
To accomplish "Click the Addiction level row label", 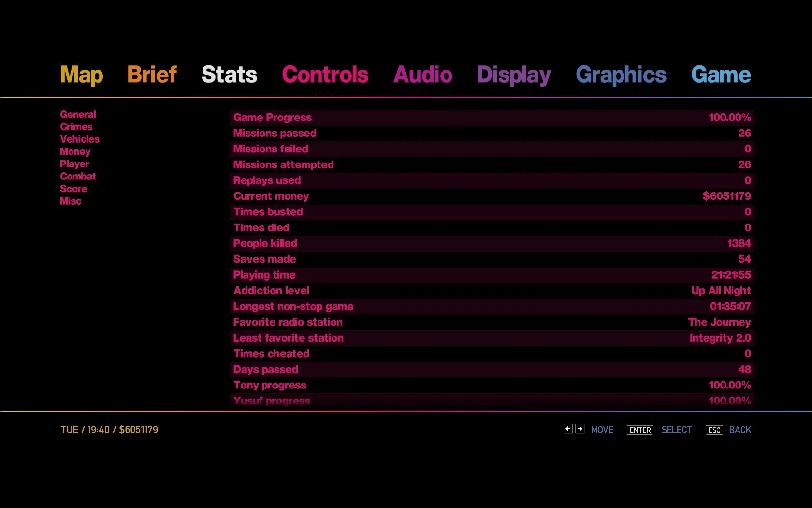I will click(x=271, y=291).
